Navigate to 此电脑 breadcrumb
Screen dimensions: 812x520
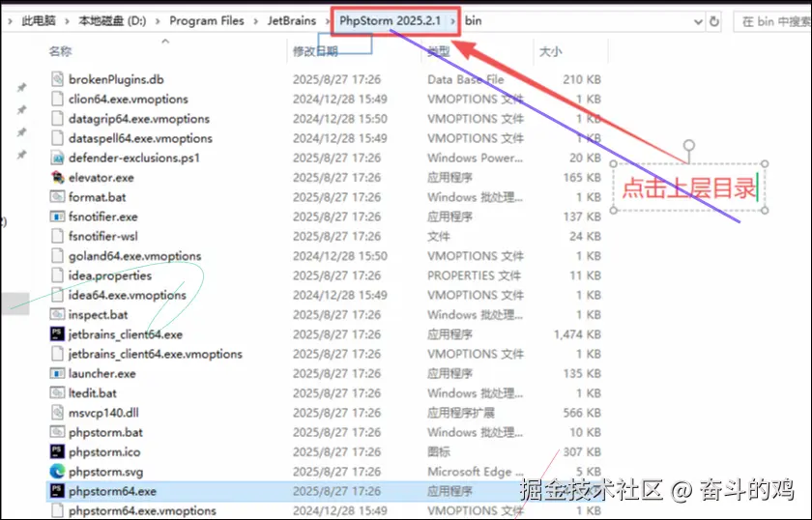click(39, 20)
